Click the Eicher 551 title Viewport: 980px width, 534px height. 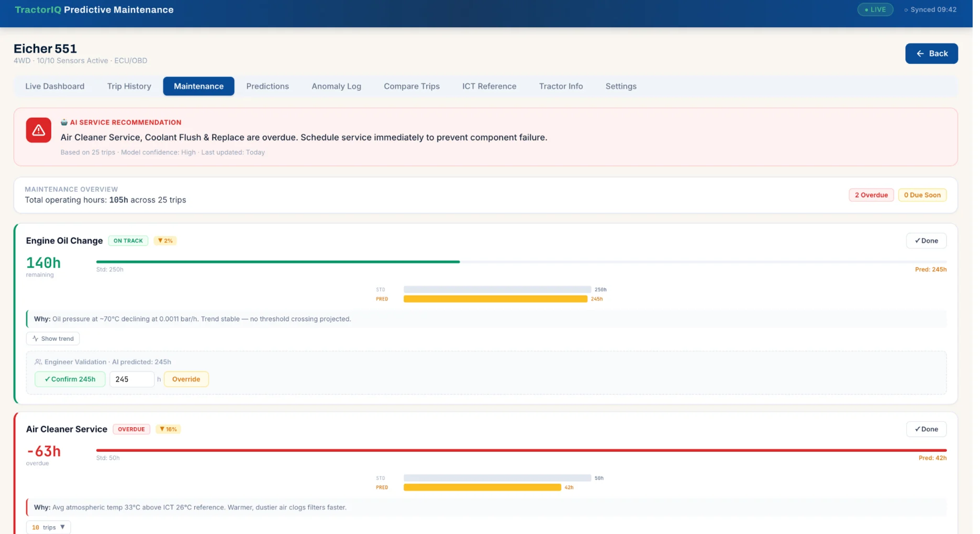click(x=45, y=49)
